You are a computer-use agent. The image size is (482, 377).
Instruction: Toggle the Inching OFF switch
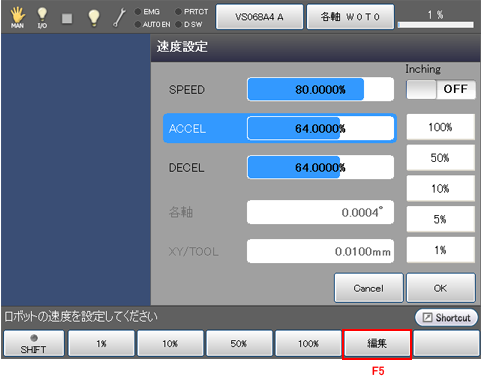click(441, 89)
